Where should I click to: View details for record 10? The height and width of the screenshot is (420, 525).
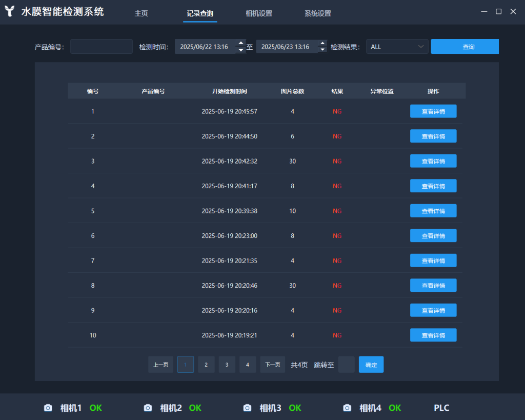pyautogui.click(x=433, y=335)
